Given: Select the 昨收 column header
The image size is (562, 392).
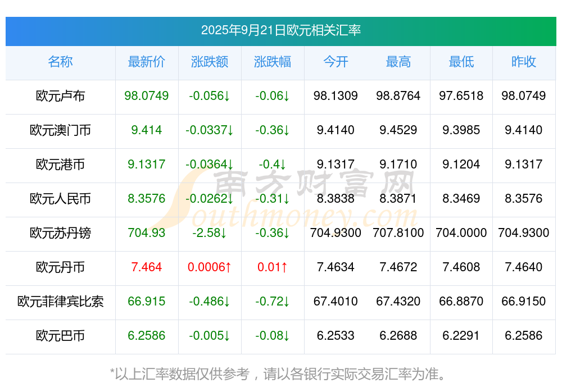Looking at the screenshot, I should (524, 62).
